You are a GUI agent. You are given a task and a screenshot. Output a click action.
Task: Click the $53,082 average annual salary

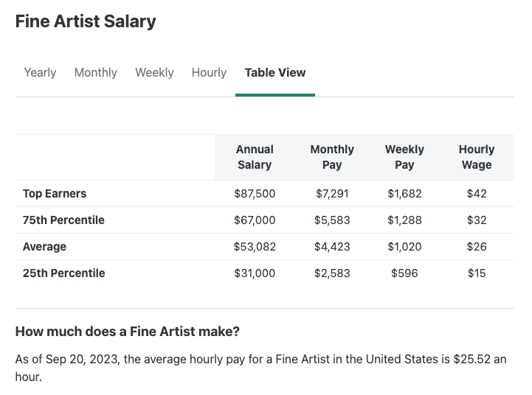(255, 247)
